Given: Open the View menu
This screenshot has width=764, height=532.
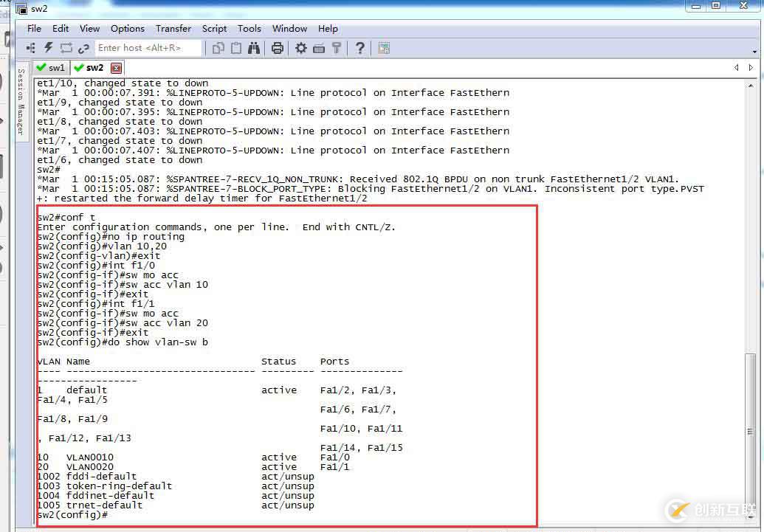Looking at the screenshot, I should click(x=89, y=28).
